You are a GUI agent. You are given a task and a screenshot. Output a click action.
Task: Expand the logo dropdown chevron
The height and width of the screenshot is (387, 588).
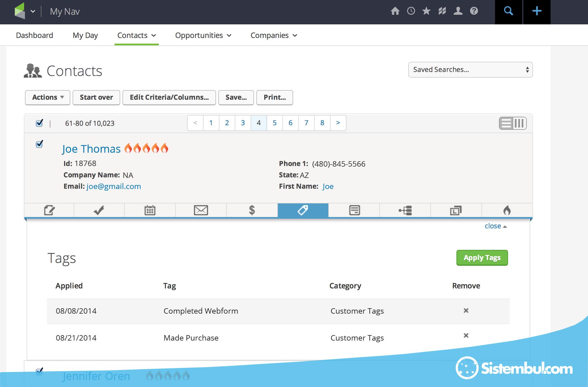[x=33, y=11]
